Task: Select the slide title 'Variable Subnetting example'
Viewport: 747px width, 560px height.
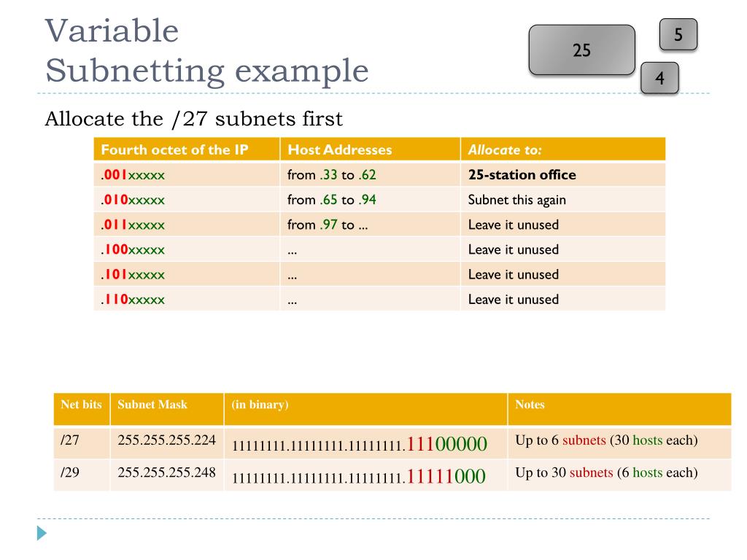Action: [x=206, y=50]
